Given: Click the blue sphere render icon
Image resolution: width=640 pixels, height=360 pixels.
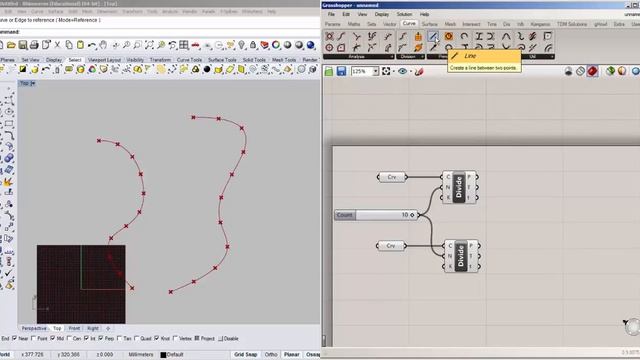Looking at the screenshot, I should coord(311,45).
